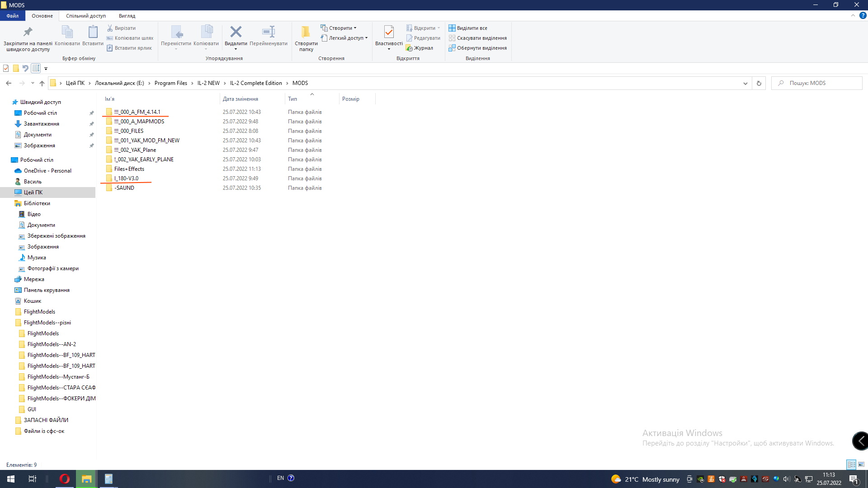Go up one folder level arrow
The height and width of the screenshot is (488, 868).
pyautogui.click(x=42, y=83)
